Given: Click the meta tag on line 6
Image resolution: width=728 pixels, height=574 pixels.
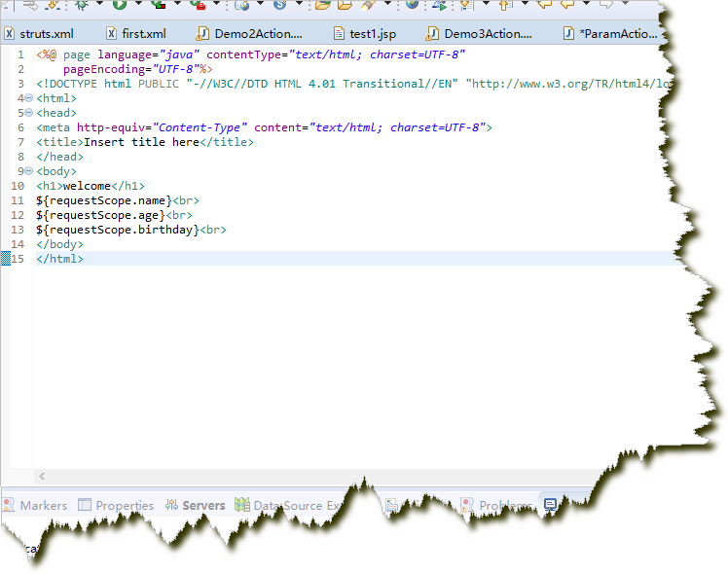Looking at the screenshot, I should (264, 127).
